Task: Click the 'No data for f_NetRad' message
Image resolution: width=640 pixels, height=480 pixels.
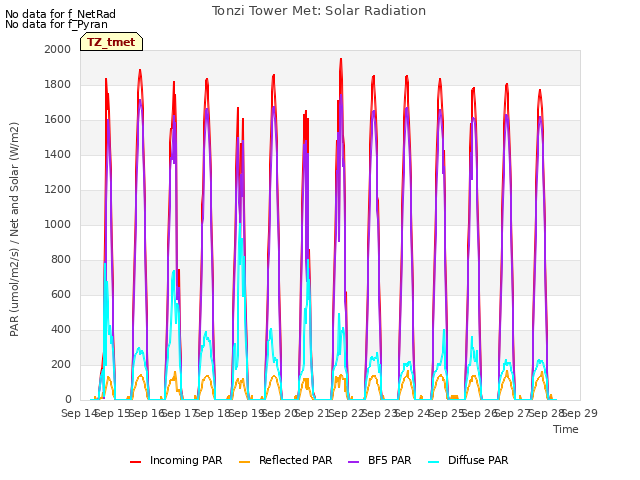Action: (60, 14)
